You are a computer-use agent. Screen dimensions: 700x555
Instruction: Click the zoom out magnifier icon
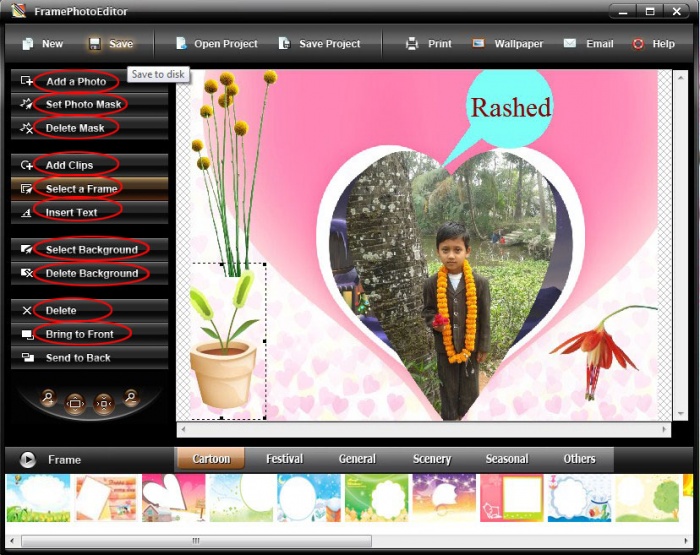pyautogui.click(x=131, y=397)
